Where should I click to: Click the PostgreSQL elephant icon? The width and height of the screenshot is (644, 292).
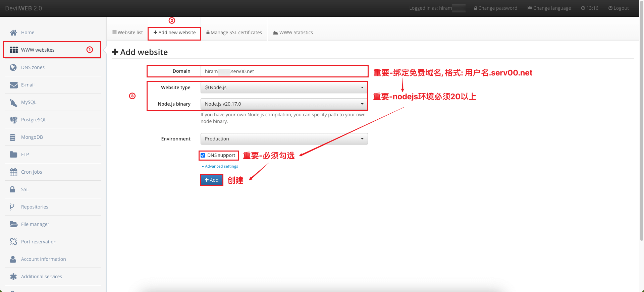(x=13, y=120)
